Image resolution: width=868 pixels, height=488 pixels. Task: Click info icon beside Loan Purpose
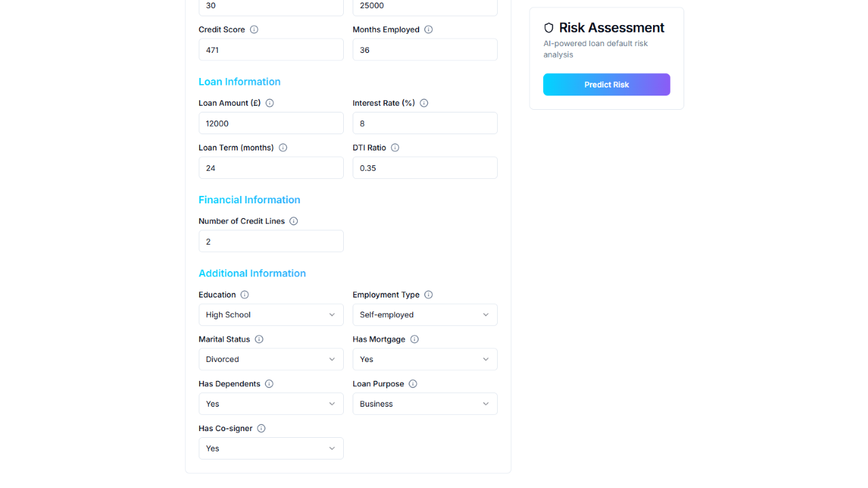tap(413, 384)
